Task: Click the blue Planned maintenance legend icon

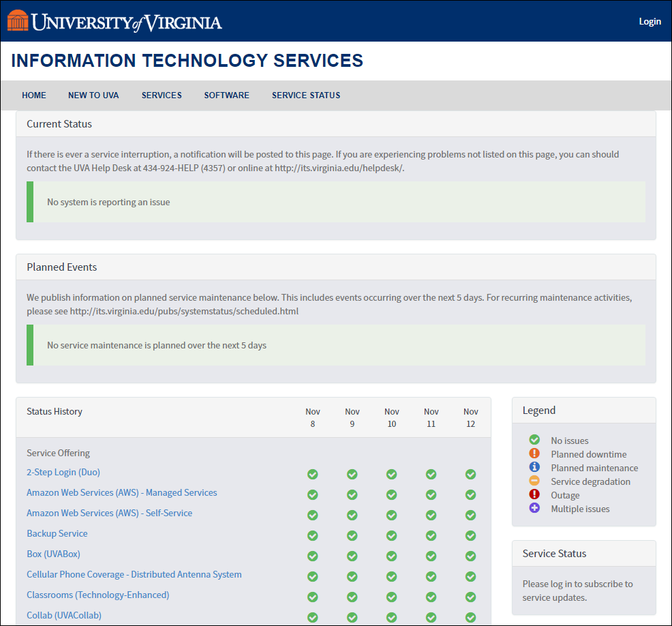Action: 534,468
